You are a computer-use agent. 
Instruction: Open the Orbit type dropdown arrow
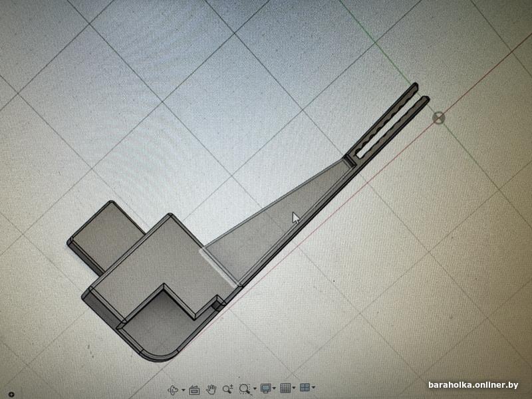pos(184,390)
